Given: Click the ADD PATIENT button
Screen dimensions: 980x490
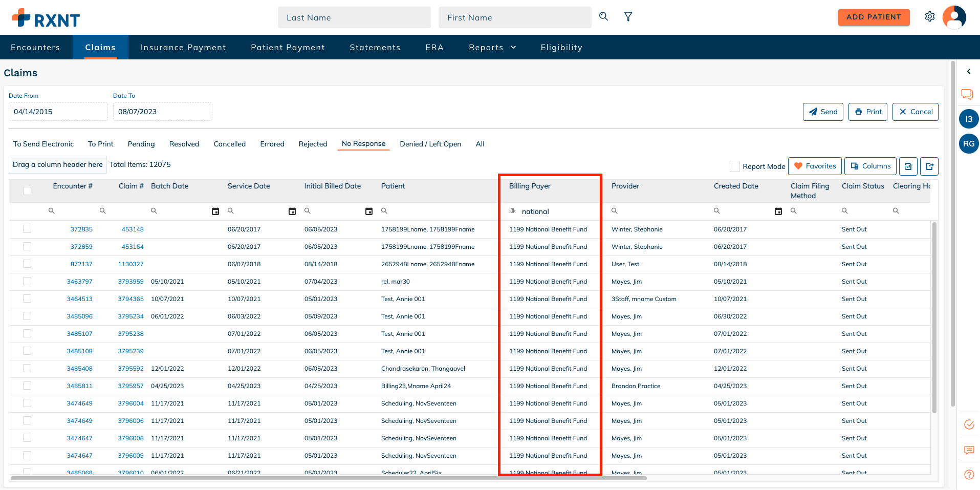Looking at the screenshot, I should point(874,17).
